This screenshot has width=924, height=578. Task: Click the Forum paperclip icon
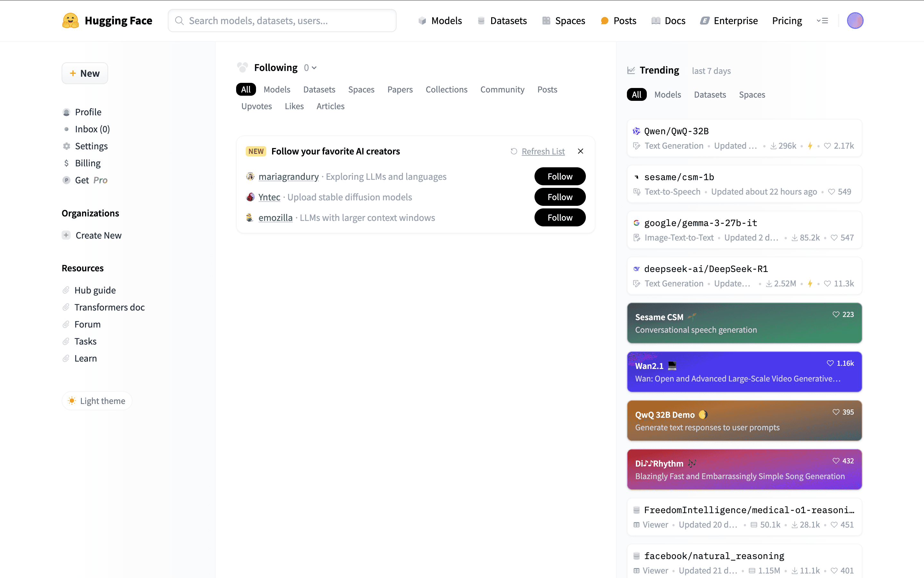(x=66, y=324)
